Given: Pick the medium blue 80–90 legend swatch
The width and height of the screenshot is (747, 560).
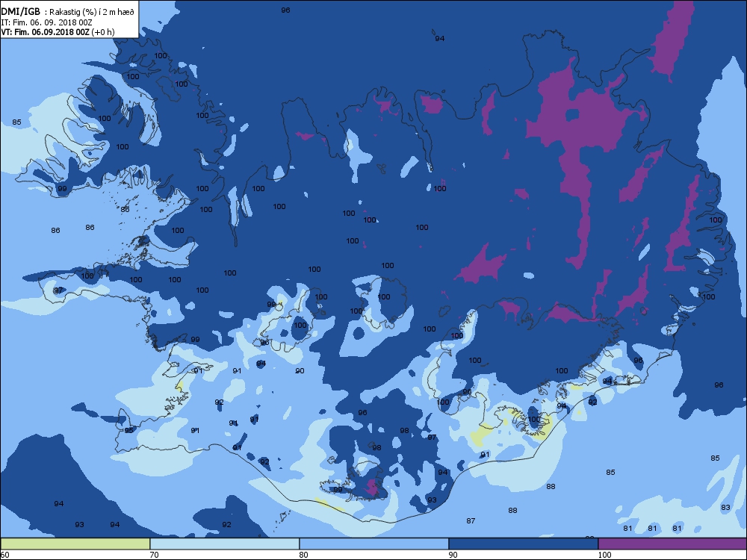Looking at the screenshot, I should click(x=374, y=544).
